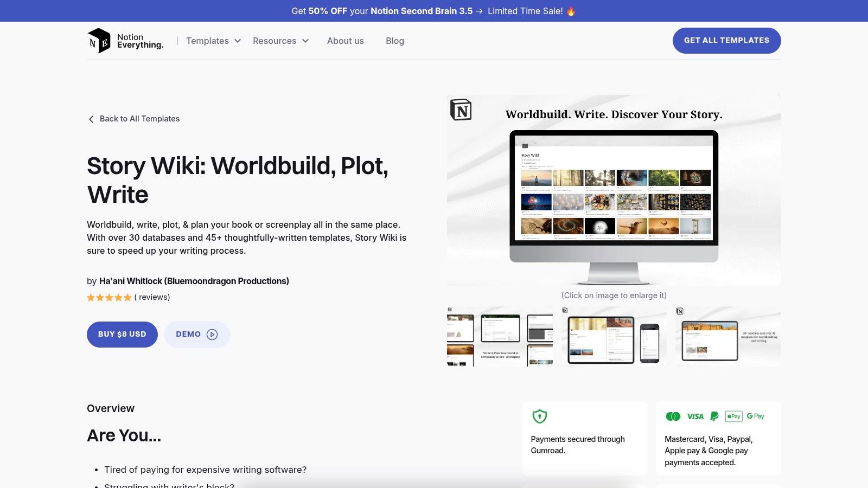
Task: Select the tablet and phone thumbnail
Action: (614, 336)
